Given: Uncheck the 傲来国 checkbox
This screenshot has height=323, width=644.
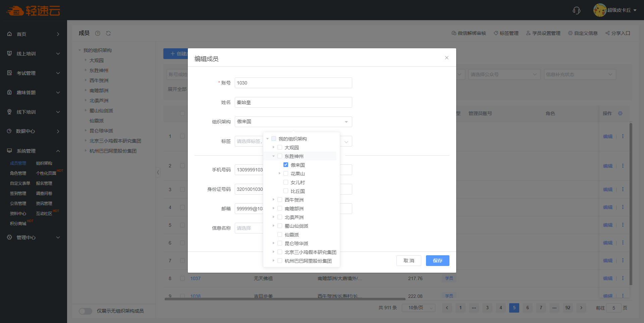Looking at the screenshot, I should [286, 165].
